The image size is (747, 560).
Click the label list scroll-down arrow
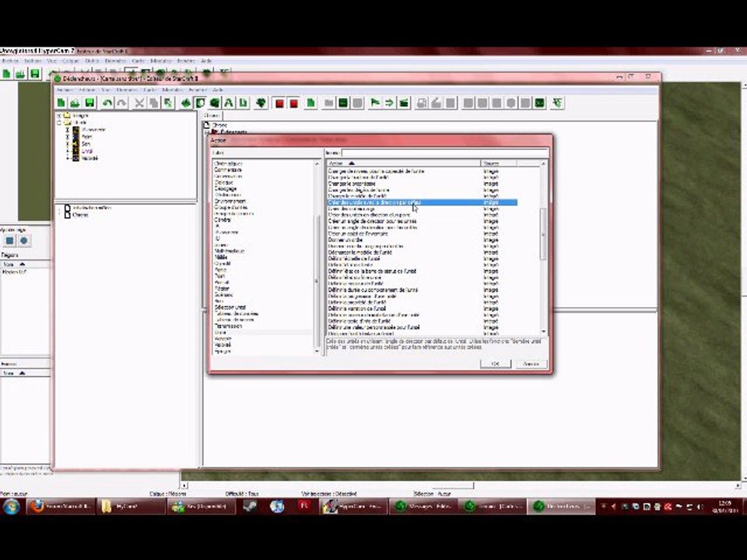(317, 351)
